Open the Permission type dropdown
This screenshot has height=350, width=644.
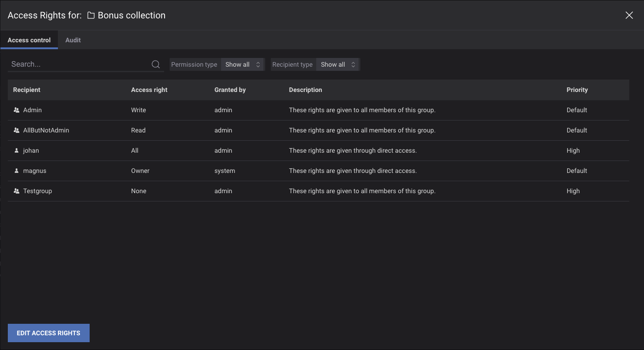point(243,64)
